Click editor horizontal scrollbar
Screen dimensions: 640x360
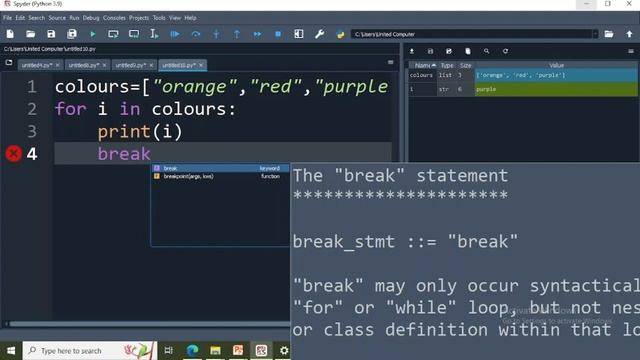(149, 324)
